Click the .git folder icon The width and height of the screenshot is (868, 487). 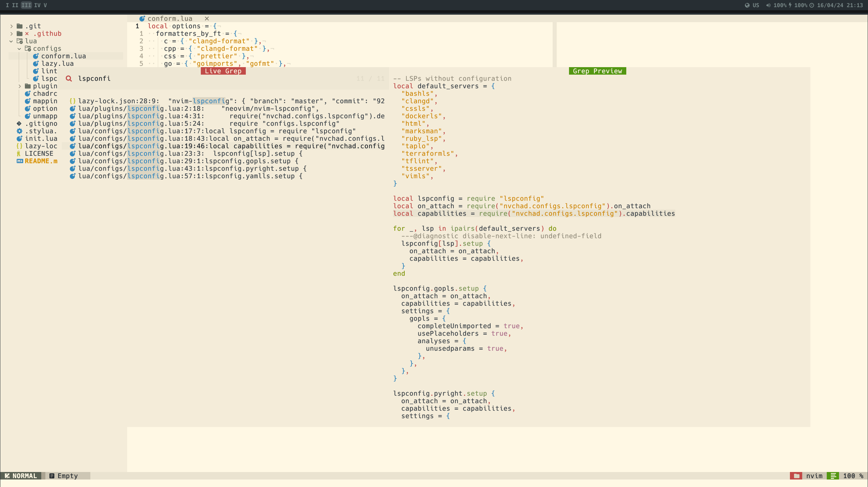pyautogui.click(x=19, y=26)
